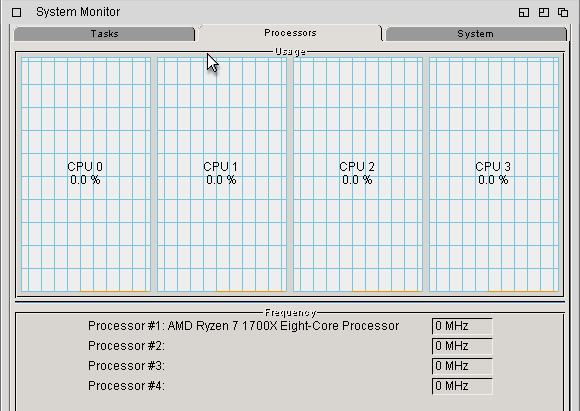The height and width of the screenshot is (411, 580).
Task: Click the CPU 1 usage graph
Action: (222, 174)
